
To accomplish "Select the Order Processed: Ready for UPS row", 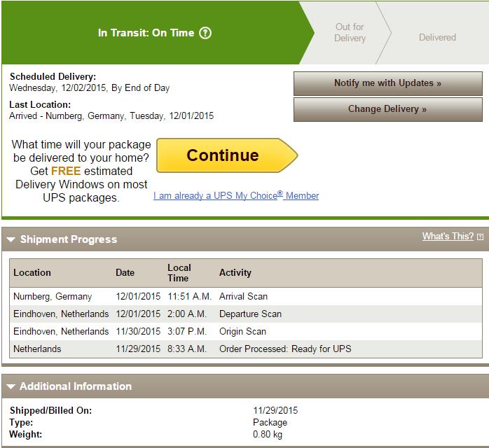I will [246, 349].
